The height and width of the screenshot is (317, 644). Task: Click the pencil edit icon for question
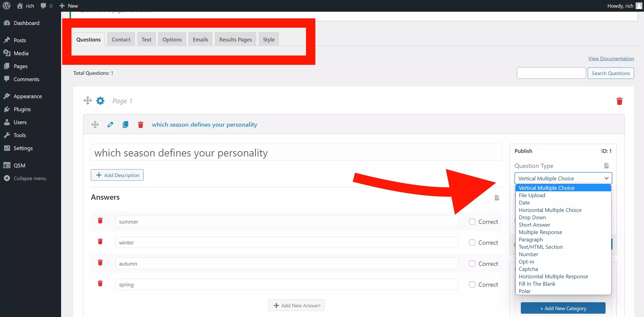110,125
